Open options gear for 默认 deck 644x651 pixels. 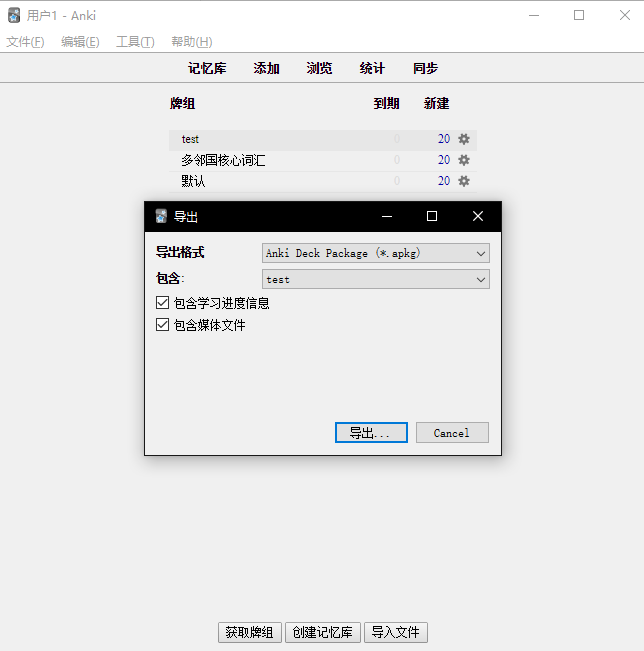(464, 181)
